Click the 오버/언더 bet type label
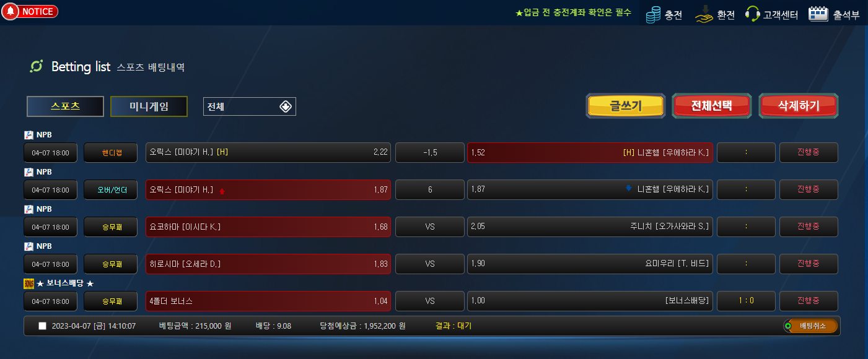The image size is (868, 359). 111,190
